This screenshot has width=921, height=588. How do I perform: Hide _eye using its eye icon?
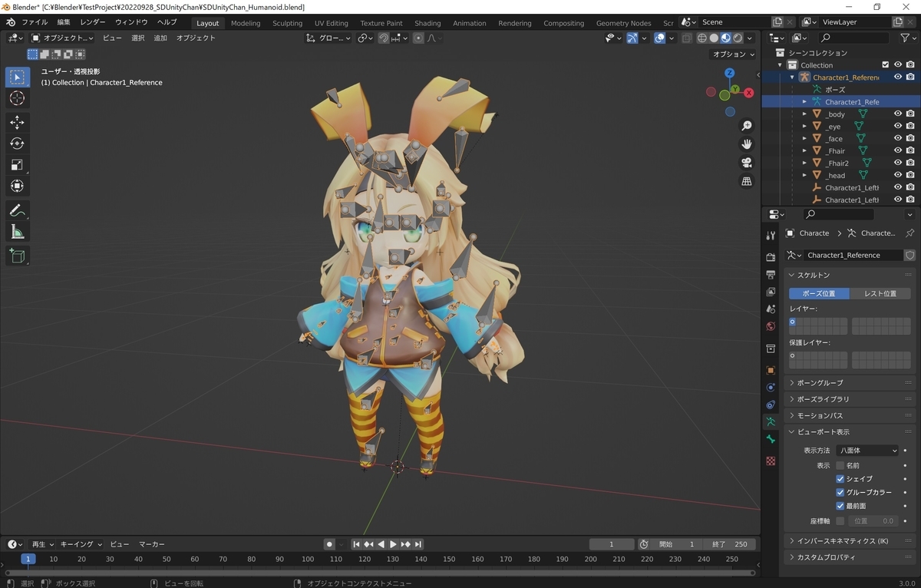(897, 127)
